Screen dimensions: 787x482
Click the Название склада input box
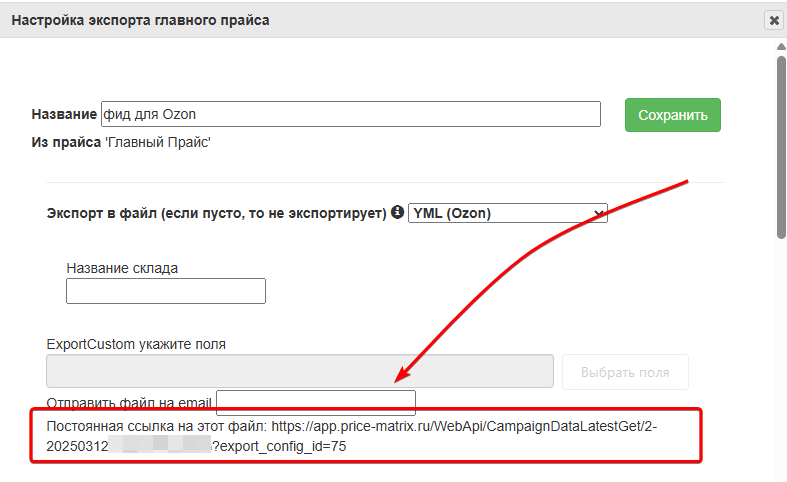(x=166, y=291)
